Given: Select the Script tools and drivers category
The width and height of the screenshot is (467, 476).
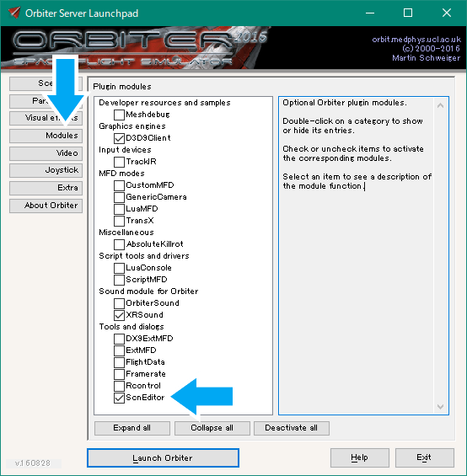Looking at the screenshot, I should (x=144, y=256).
